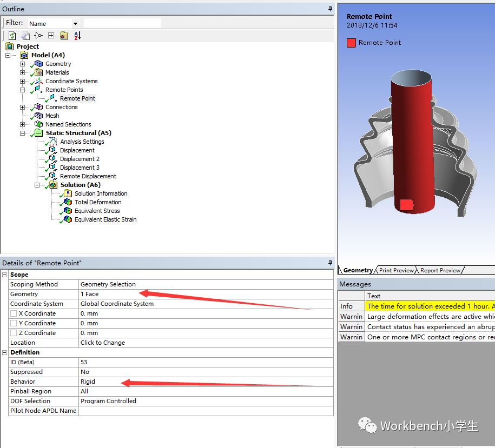Enable the X Coordinate checkbox
The height and width of the screenshot is (448, 495).
pyautogui.click(x=14, y=313)
